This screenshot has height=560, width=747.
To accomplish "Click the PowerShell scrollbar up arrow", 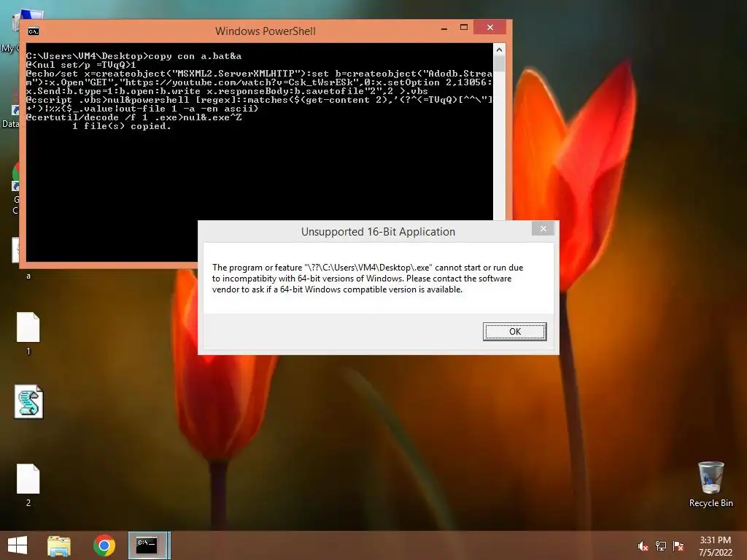I will 499,50.
